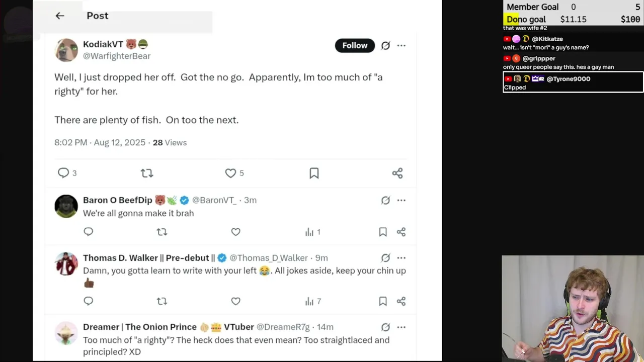This screenshot has height=362, width=644.
Task: Open more options on Baron O BeefDip's reply
Action: [x=401, y=200]
